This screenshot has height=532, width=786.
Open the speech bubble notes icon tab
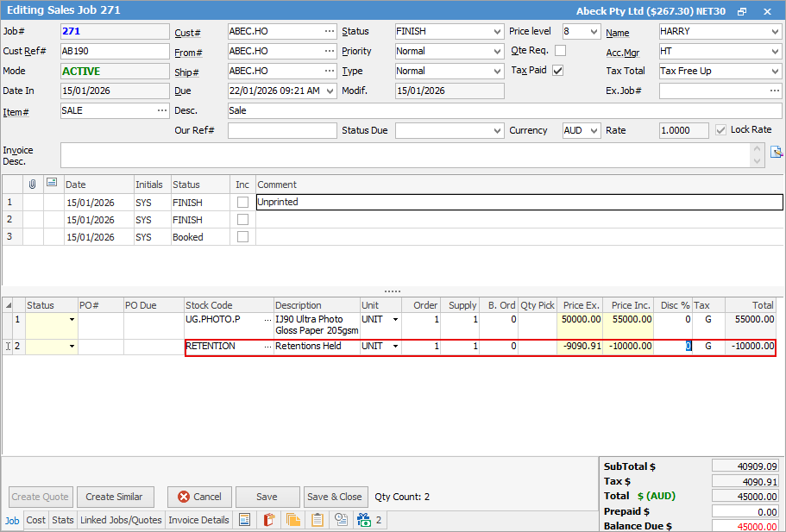342,520
